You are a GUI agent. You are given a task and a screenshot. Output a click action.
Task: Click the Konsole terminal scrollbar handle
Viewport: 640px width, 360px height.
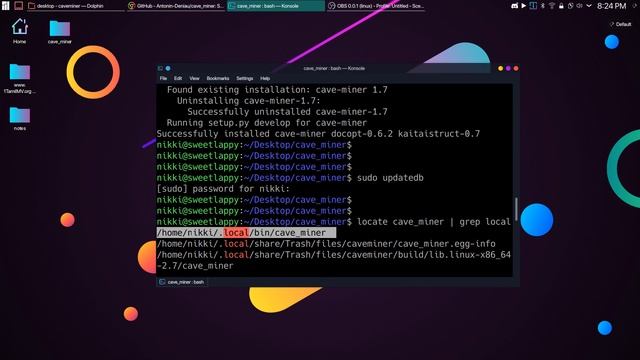[516, 209]
